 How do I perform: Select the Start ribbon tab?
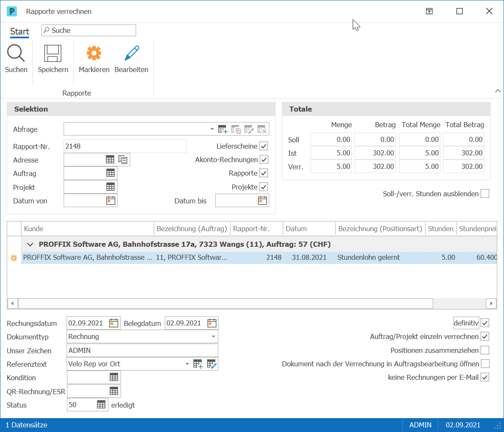point(20,32)
